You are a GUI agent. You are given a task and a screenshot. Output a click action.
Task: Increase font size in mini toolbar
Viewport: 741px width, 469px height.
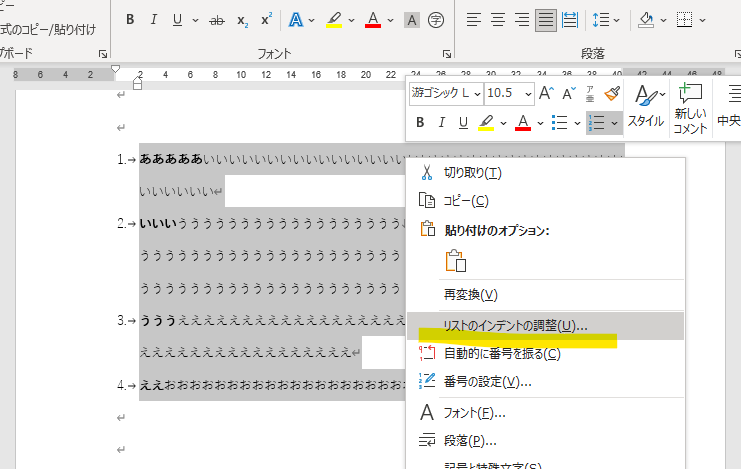[546, 93]
